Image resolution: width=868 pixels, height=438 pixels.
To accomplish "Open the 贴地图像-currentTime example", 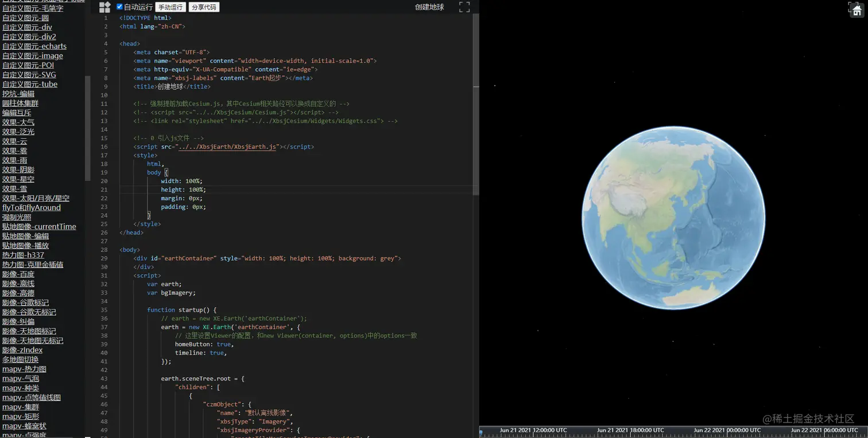I will (39, 226).
